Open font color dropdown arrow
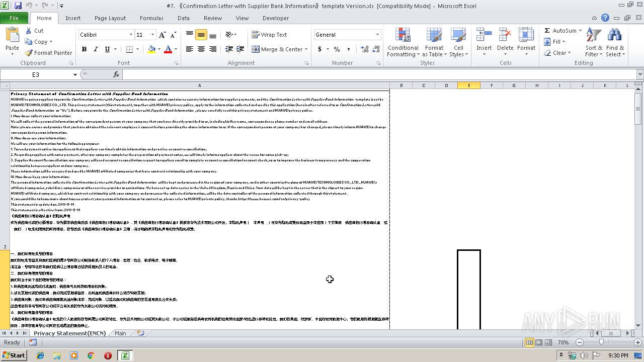The width and height of the screenshot is (644, 362). point(175,49)
